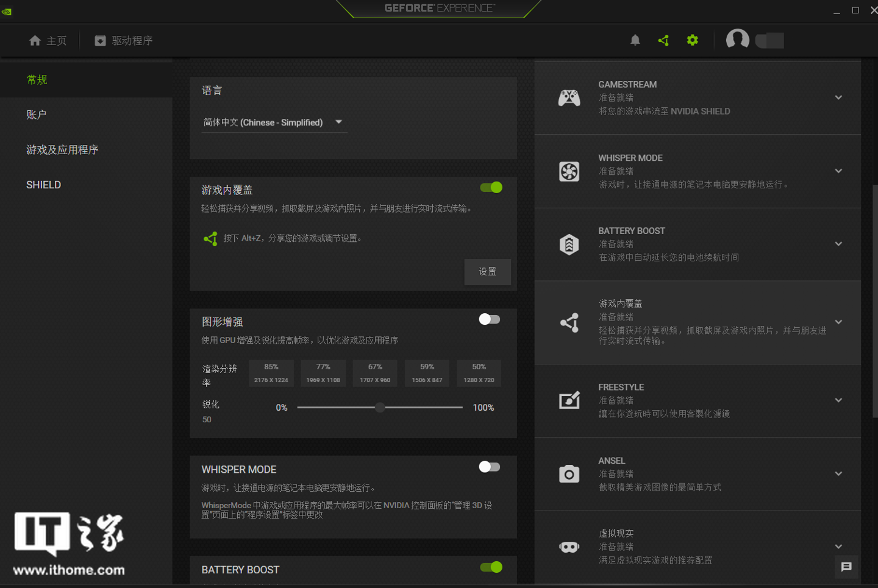
Task: Select 85% render resolution 2176 X 1224
Action: point(271,373)
